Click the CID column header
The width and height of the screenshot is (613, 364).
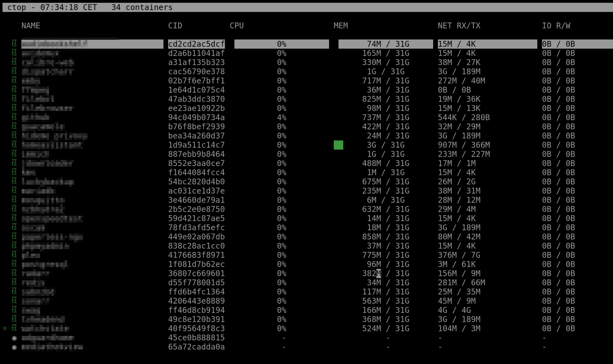(175, 26)
